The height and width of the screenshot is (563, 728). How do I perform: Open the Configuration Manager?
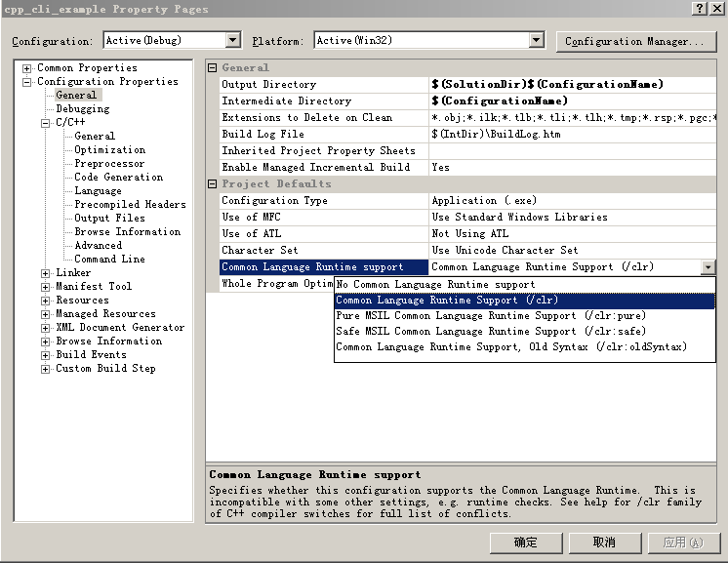pyautogui.click(x=634, y=41)
